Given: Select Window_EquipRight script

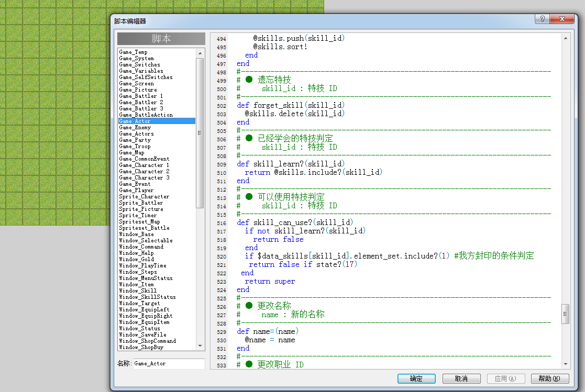Looking at the screenshot, I should pyautogui.click(x=157, y=316).
